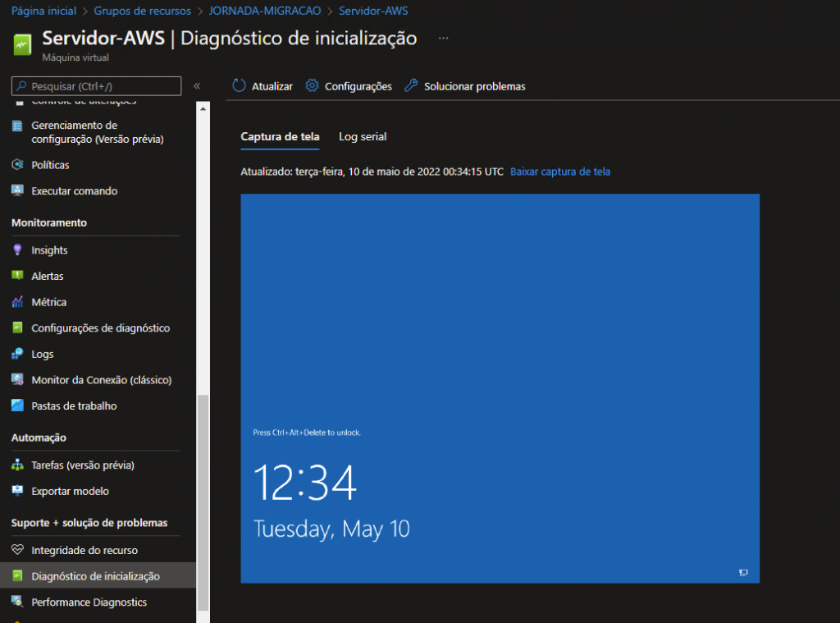Open the ellipsis more options menu

pyautogui.click(x=444, y=39)
